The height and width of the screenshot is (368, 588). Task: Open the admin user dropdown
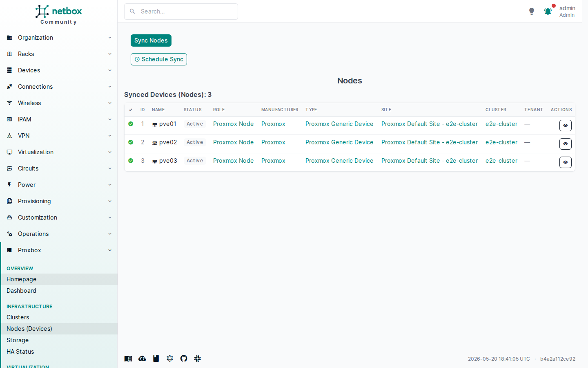(567, 11)
